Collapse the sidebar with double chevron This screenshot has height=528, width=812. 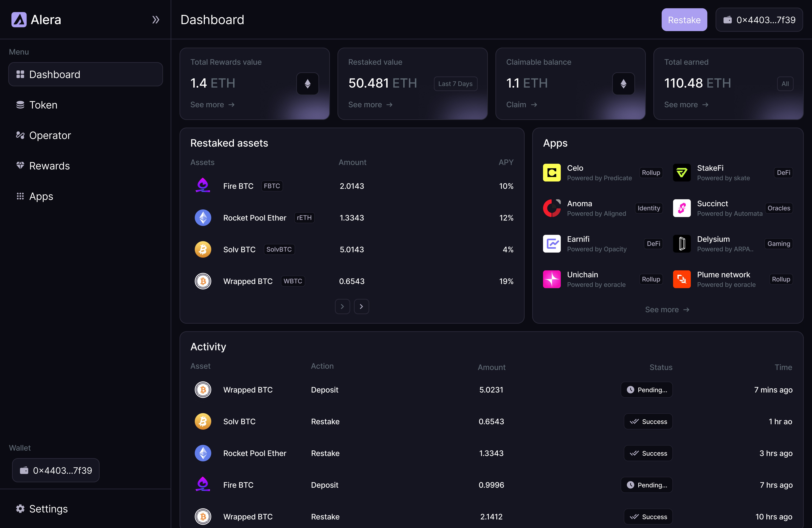156,20
